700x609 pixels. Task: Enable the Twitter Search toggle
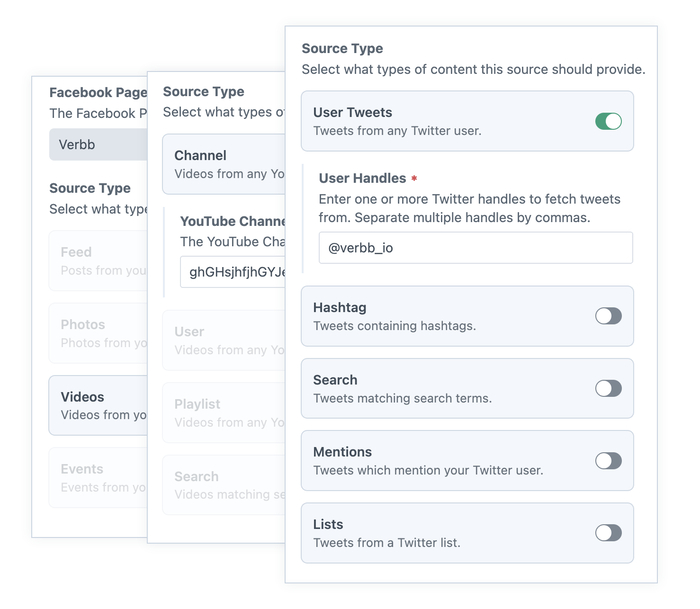click(608, 388)
